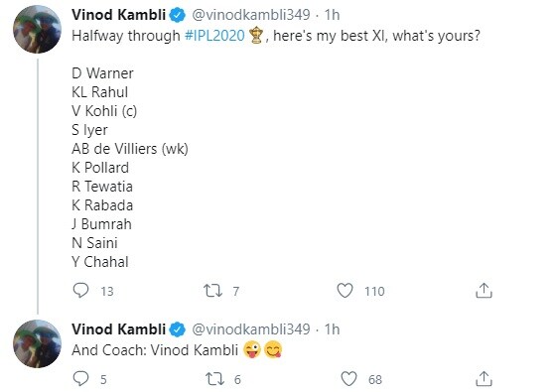Open Vinod Kambli's profile avatar on first tweet
This screenshot has width=556, height=392.
[x=38, y=29]
